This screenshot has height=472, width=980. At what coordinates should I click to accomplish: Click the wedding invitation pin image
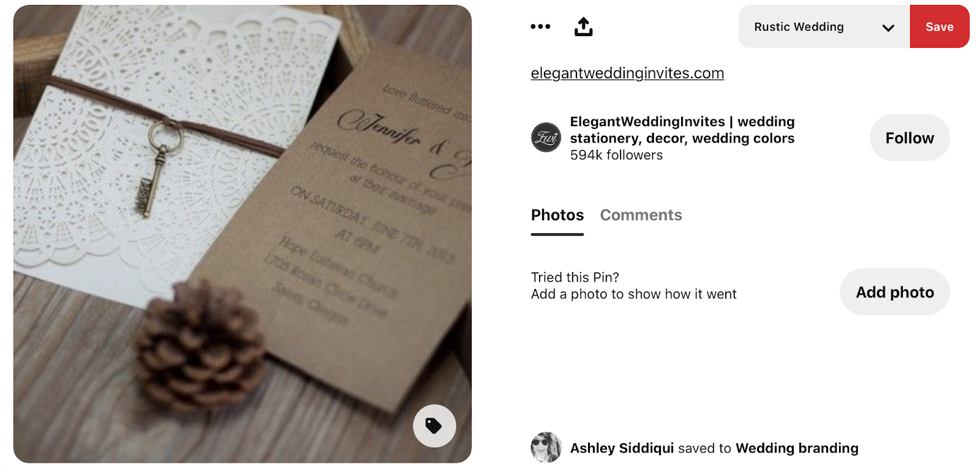tap(243, 234)
